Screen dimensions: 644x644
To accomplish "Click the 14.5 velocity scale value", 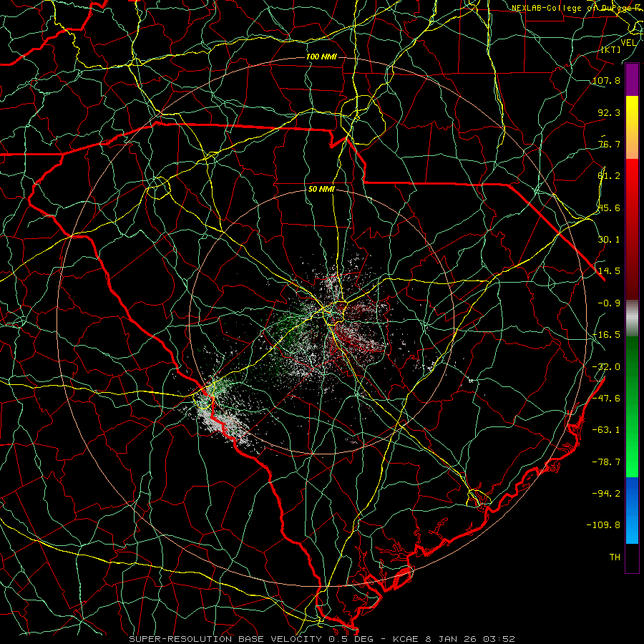I will pos(609,270).
